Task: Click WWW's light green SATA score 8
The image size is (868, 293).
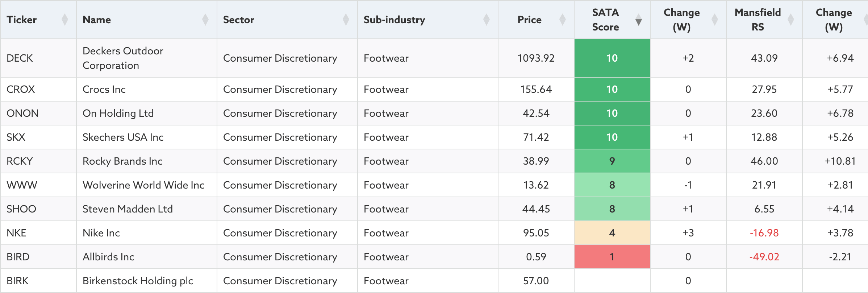Action: [x=612, y=185]
